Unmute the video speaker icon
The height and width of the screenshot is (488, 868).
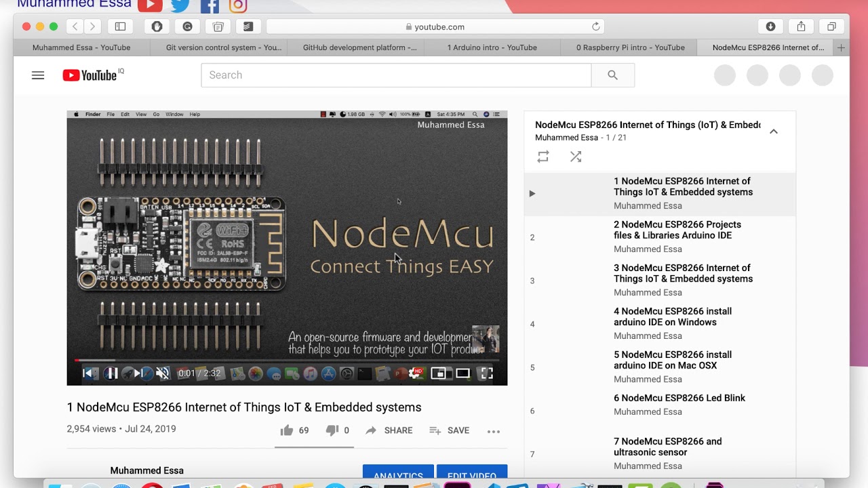(163, 373)
